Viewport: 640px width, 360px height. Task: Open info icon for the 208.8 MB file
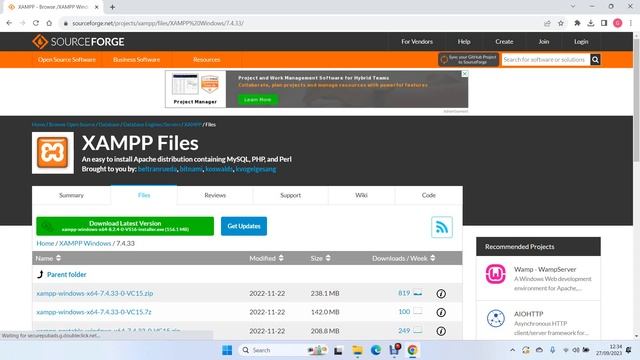pyautogui.click(x=441, y=331)
